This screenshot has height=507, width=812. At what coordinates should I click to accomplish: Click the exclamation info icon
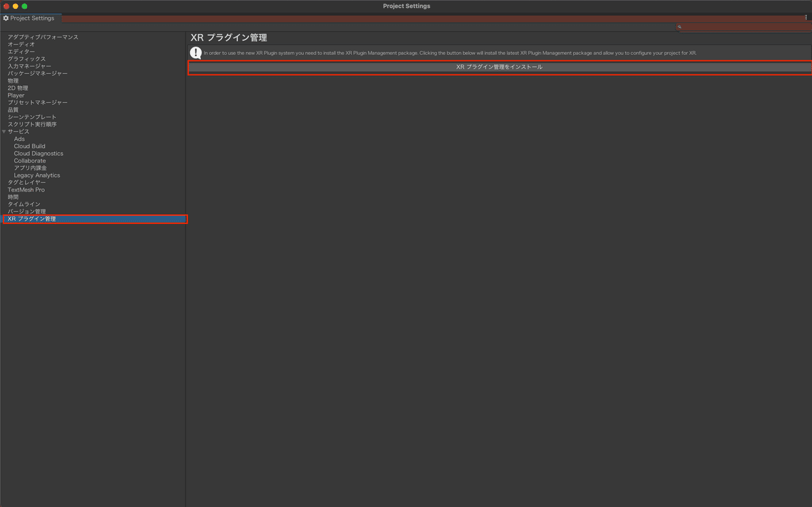click(x=196, y=53)
